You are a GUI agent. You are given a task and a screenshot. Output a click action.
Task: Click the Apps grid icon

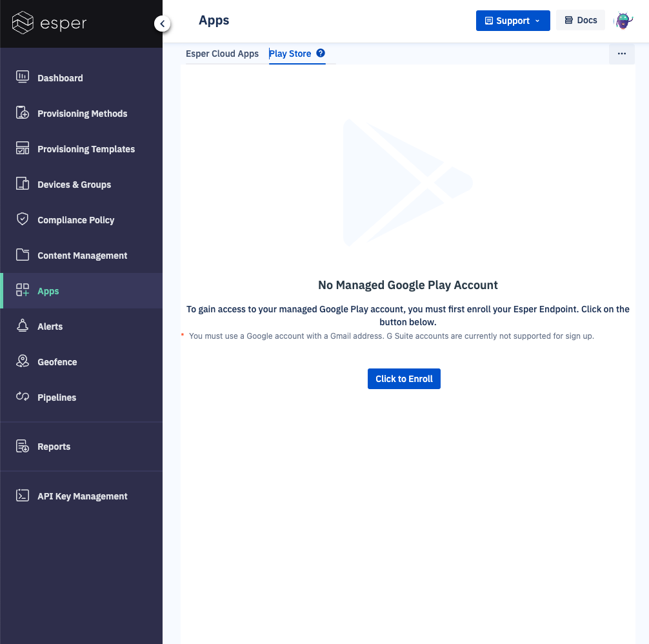click(23, 290)
